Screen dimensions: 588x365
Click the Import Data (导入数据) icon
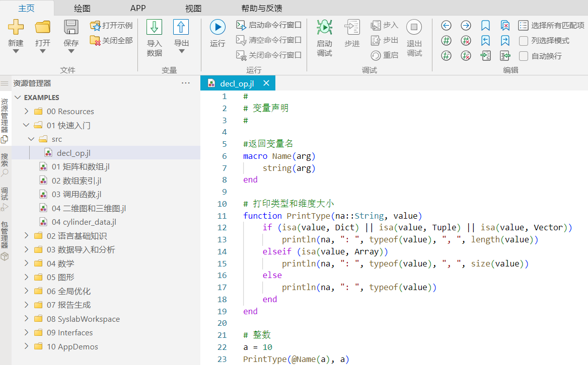click(154, 27)
